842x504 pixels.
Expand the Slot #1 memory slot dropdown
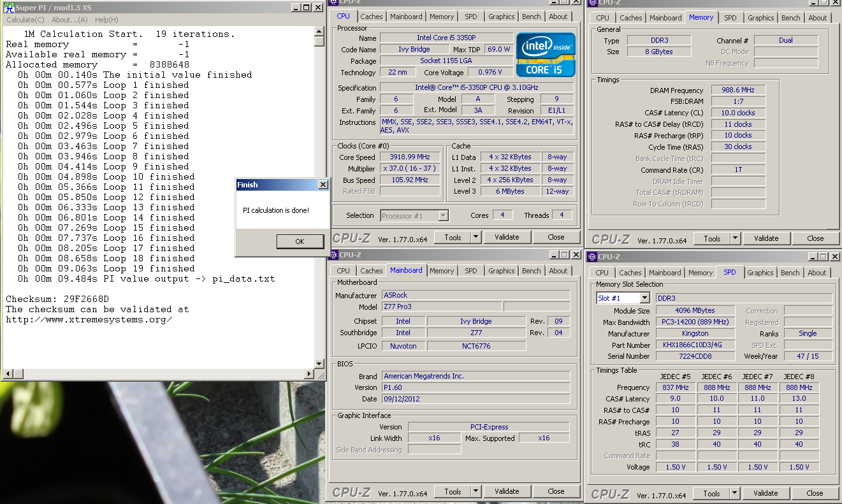[x=644, y=298]
